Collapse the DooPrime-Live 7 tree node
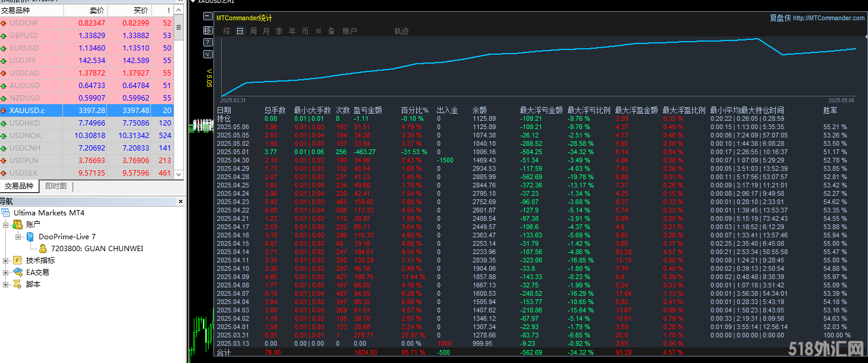The width and height of the screenshot is (868, 363). (x=18, y=237)
